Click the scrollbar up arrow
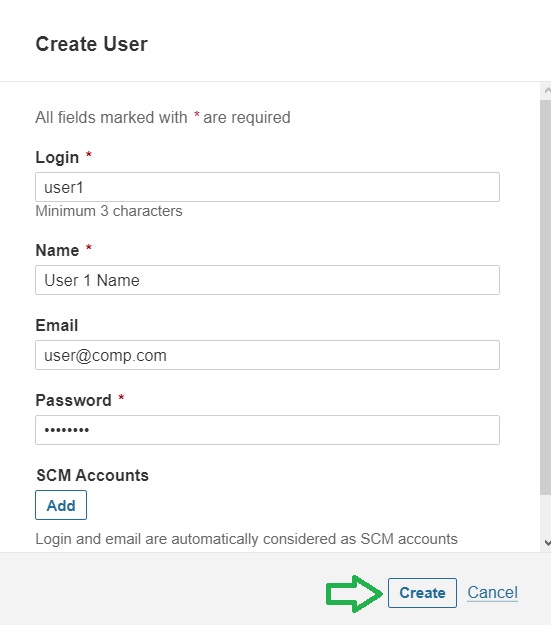The width and height of the screenshot is (551, 625). (547, 91)
